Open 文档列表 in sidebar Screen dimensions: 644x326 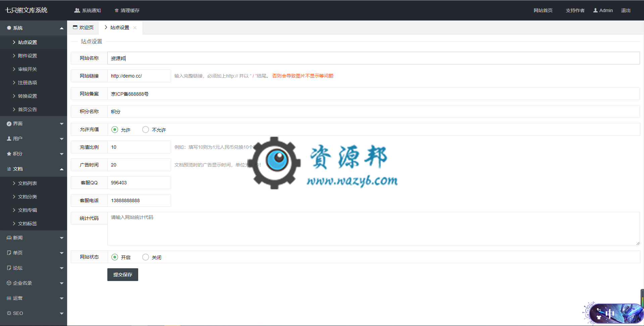tap(34, 183)
